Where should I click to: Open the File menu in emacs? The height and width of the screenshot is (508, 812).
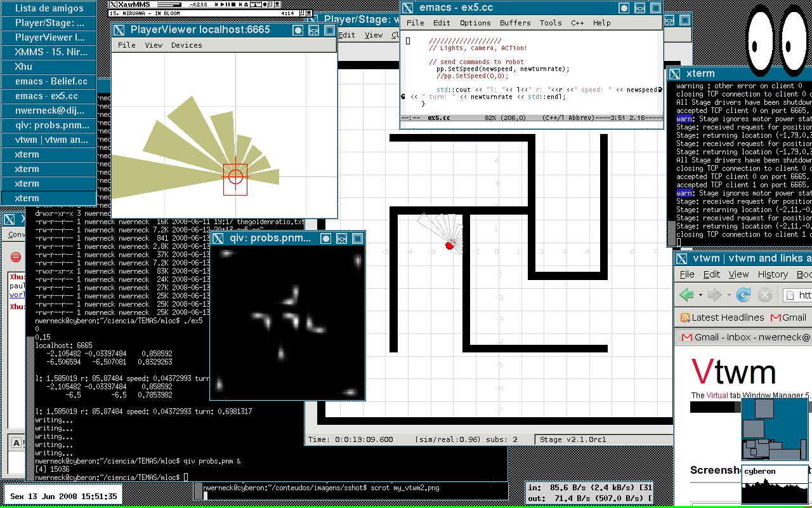coord(416,23)
